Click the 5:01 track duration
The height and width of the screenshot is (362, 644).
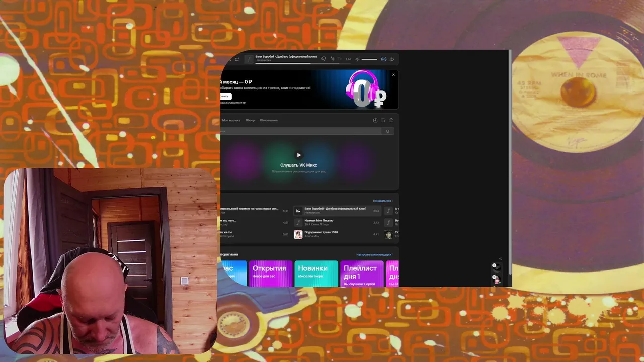pos(285,235)
